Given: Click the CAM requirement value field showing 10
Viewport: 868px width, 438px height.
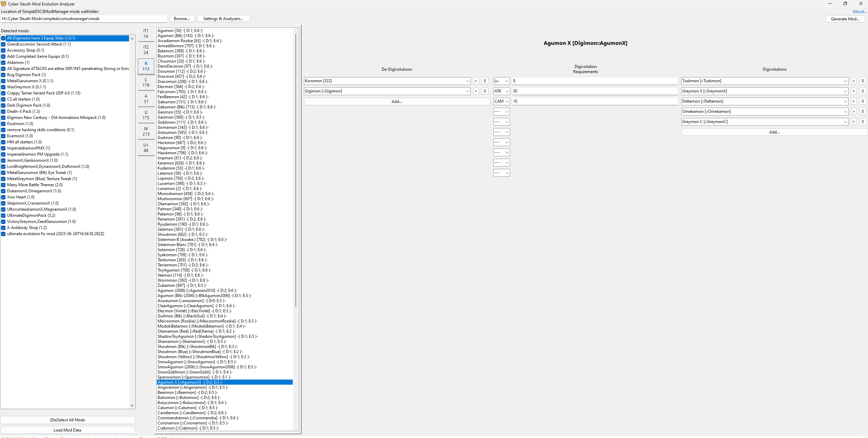Looking at the screenshot, I should click(595, 101).
